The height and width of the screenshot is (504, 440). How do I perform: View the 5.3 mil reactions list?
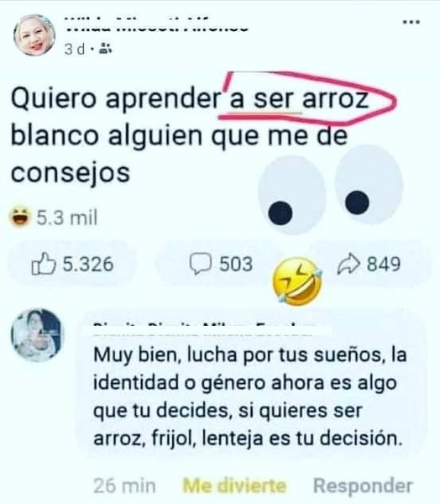(x=67, y=218)
